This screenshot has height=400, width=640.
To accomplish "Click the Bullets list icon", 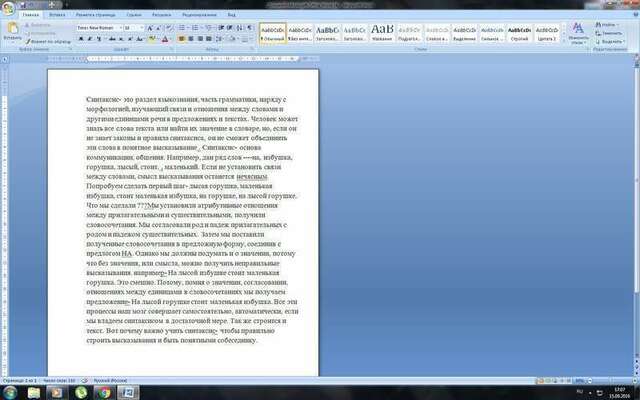I will 182,28.
